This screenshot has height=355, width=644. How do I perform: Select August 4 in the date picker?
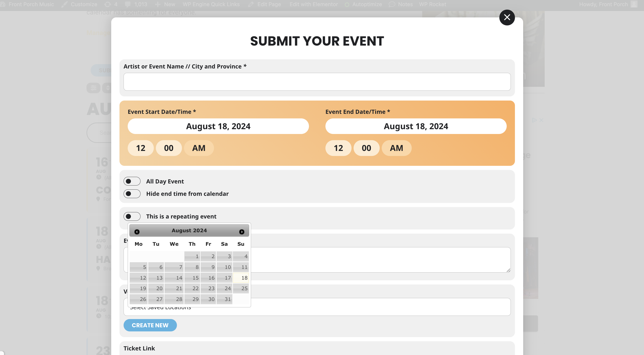pyautogui.click(x=241, y=256)
